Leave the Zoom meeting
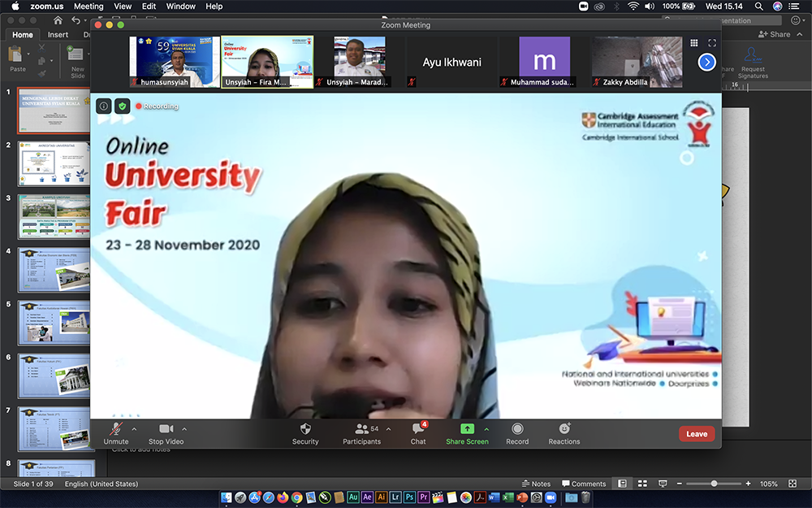The image size is (812, 508). point(697,434)
